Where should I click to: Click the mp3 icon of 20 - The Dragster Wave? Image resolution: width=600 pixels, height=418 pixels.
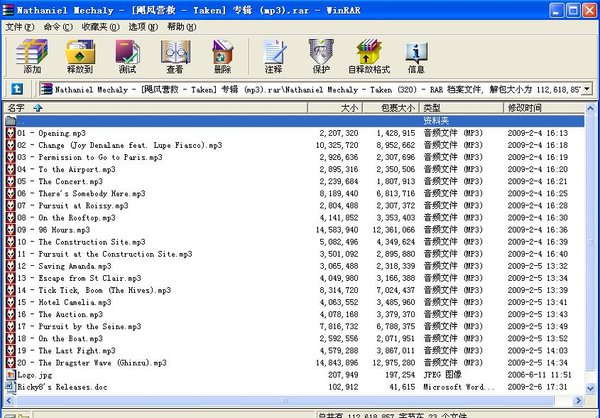pyautogui.click(x=11, y=363)
